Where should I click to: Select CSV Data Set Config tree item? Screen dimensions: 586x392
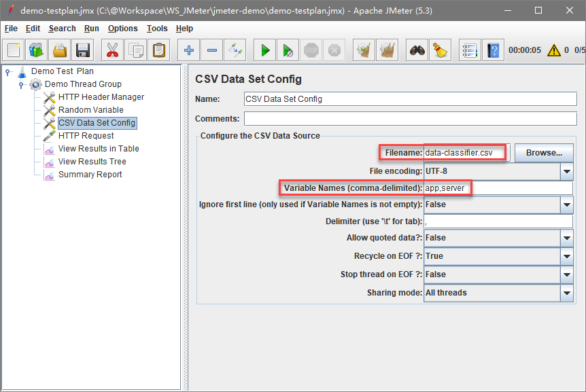97,123
